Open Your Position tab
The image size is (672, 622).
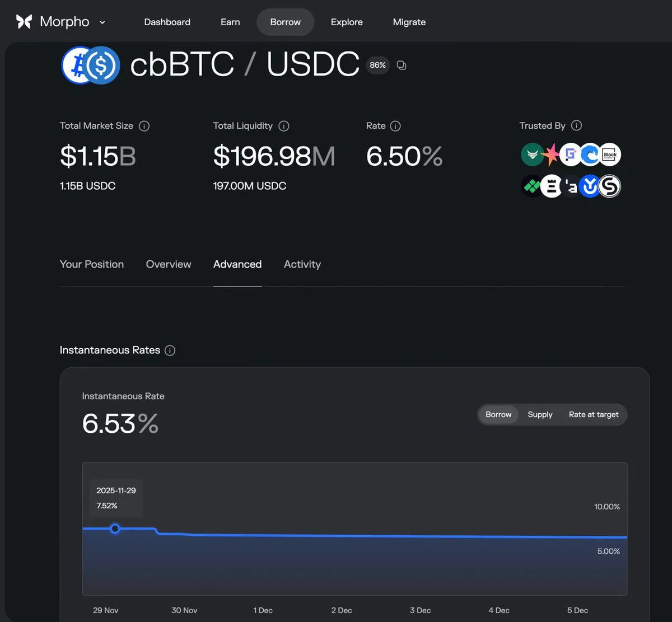(x=92, y=264)
